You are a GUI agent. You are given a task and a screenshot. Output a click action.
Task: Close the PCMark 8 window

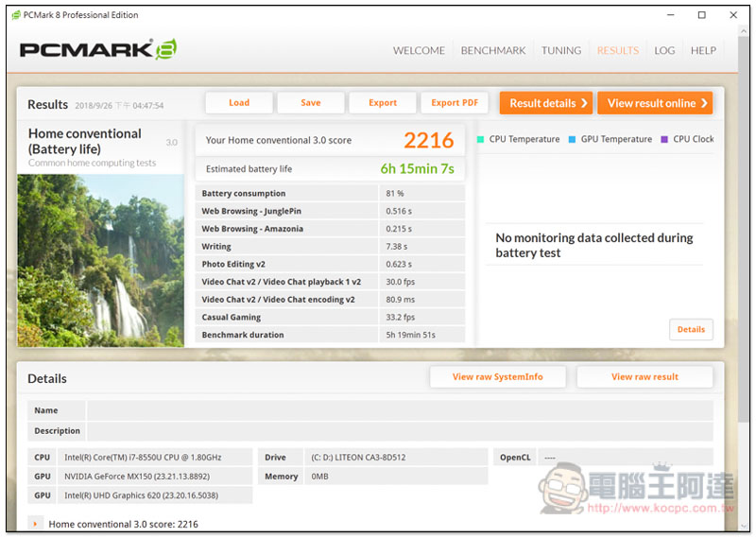point(733,15)
